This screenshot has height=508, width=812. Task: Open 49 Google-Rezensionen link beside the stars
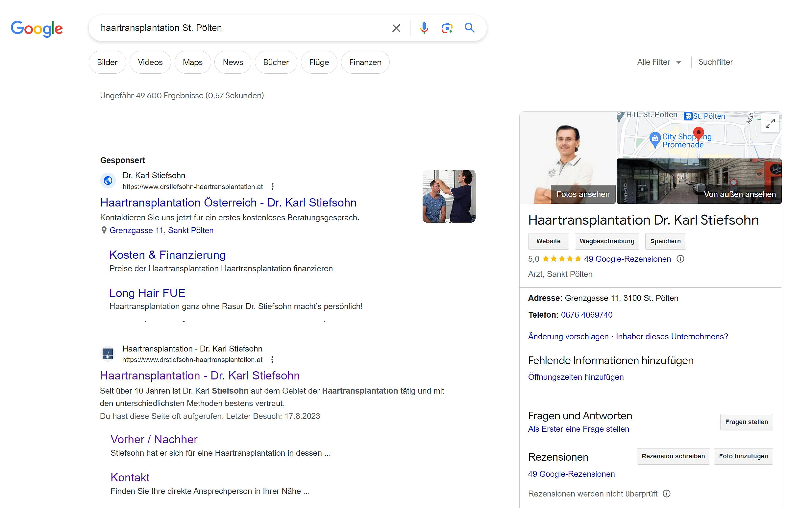(x=627, y=259)
